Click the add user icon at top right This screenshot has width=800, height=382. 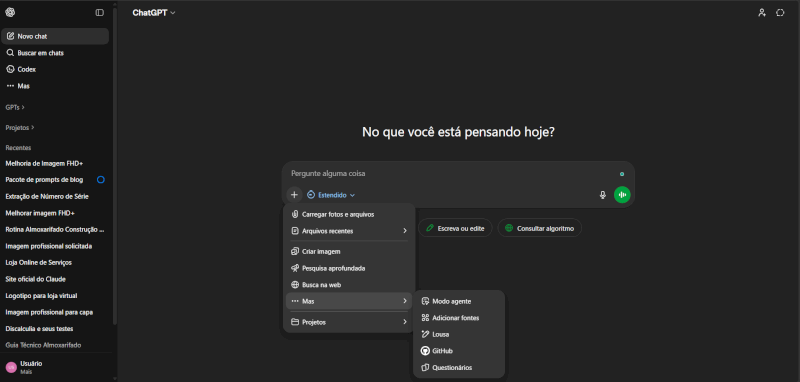click(762, 13)
